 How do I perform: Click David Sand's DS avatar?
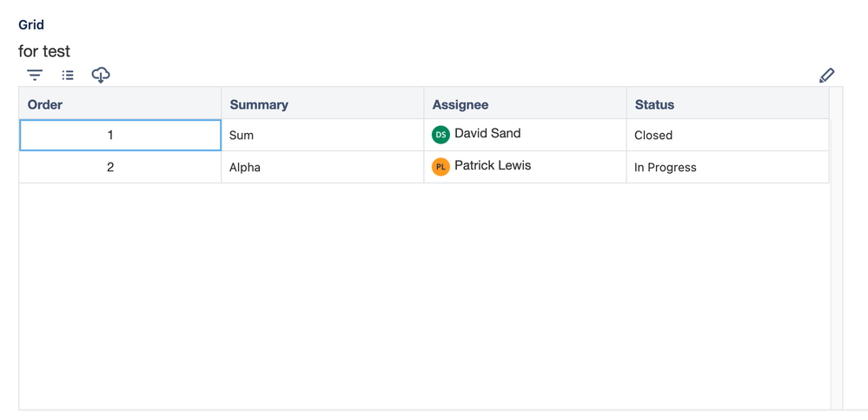point(441,135)
